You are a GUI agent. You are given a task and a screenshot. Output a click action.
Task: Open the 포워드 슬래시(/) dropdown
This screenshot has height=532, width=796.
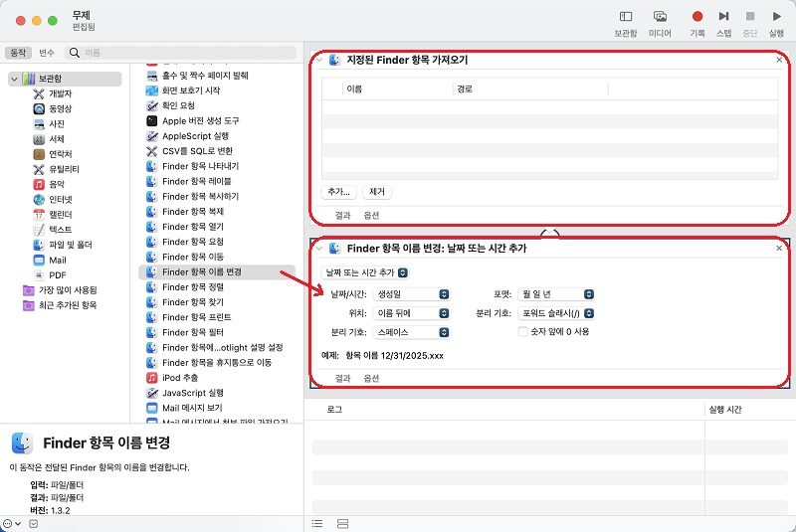point(556,313)
